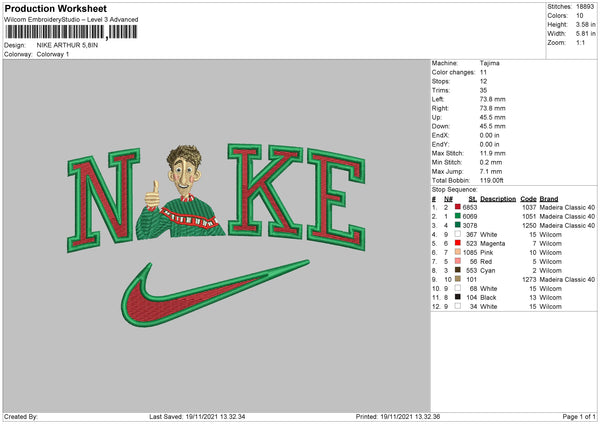Select the Black row's color swatch
Viewport: 600px width, 424px height.
(458, 297)
